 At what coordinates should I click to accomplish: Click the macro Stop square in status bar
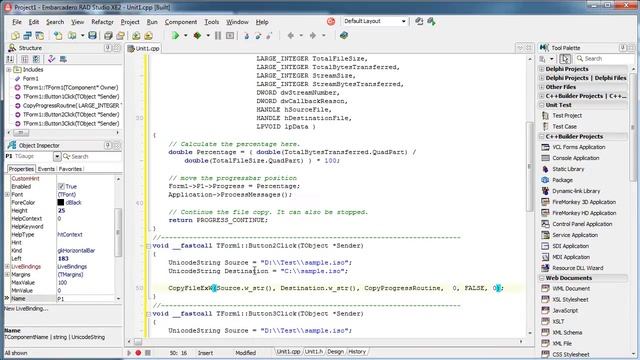tap(148, 353)
